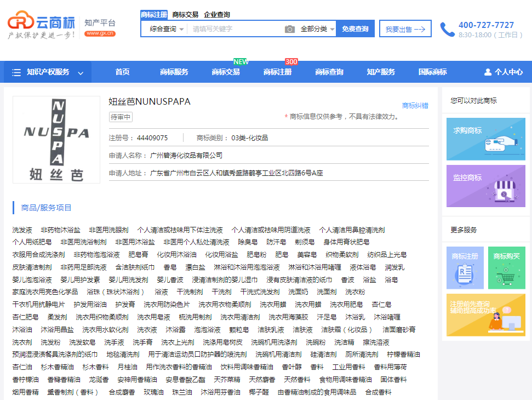Viewport: 532px width, 400px height.
Task: Click the 我要出售 button
Action: 405,29
